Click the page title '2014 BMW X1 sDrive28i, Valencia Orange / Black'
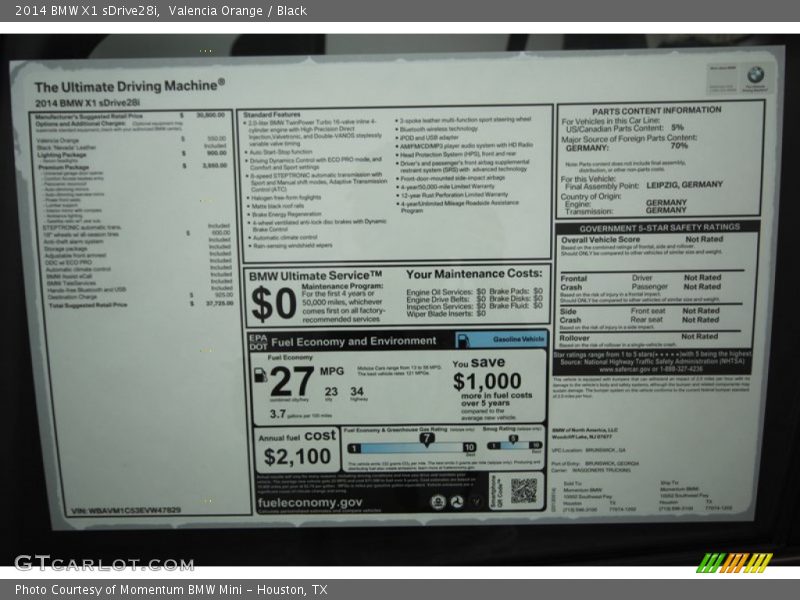 161,11
